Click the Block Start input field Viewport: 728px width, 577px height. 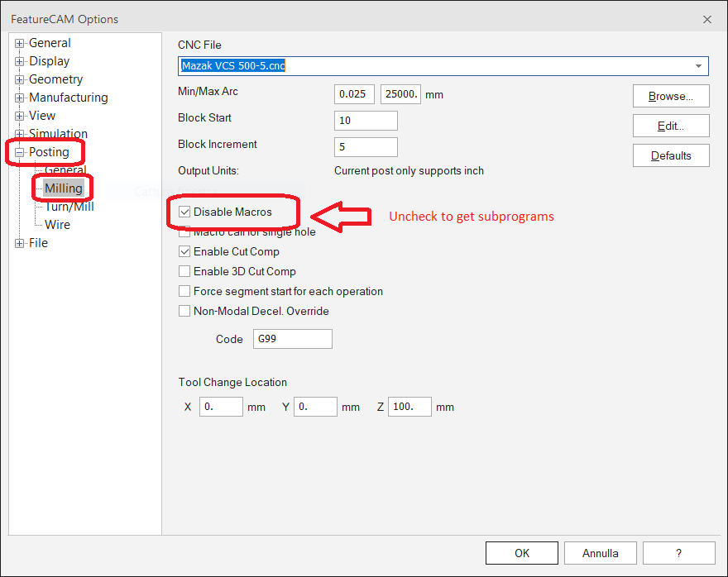tap(365, 120)
